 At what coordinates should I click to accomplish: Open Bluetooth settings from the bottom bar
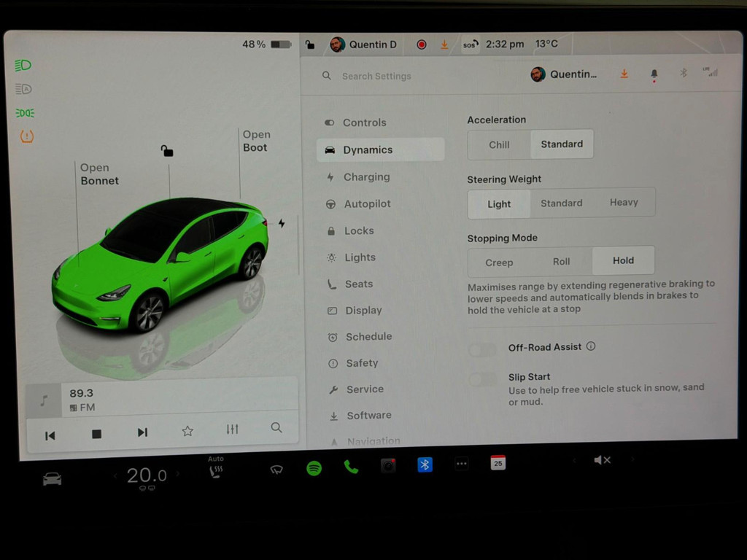pyautogui.click(x=425, y=464)
